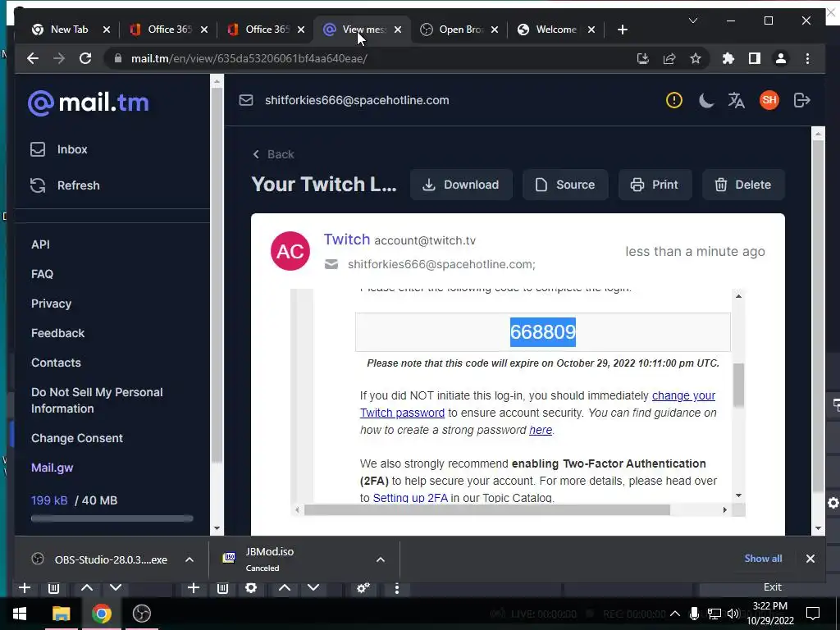Screen dimensions: 840x630
Task: Toggle dark mode with the moon icon
Action: (705, 100)
